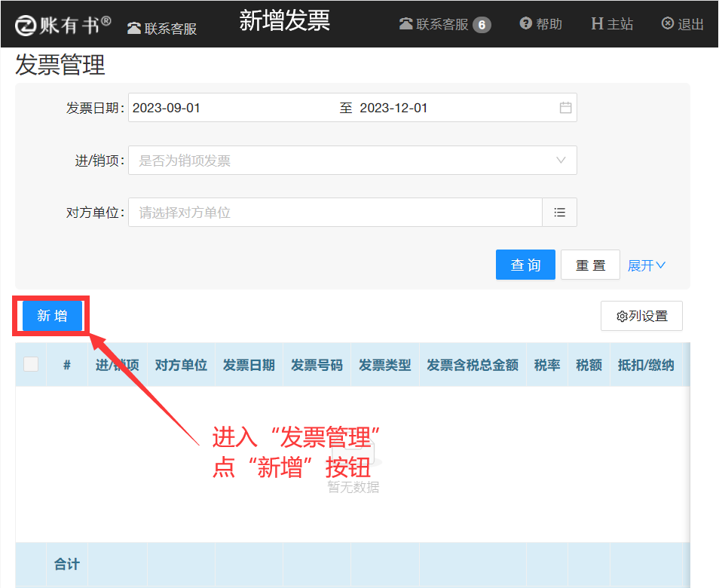Image resolution: width=719 pixels, height=588 pixels.
Task: Click the calendar icon in date field
Action: [565, 108]
